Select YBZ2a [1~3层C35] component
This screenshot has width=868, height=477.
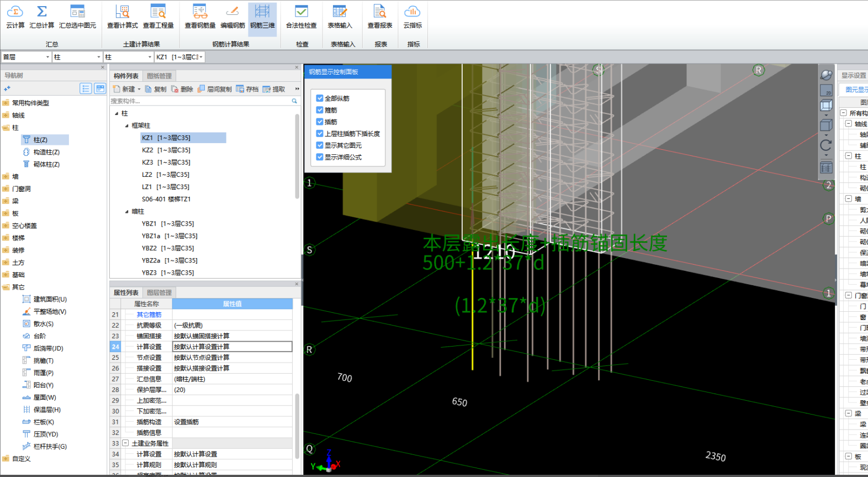pyautogui.click(x=169, y=260)
